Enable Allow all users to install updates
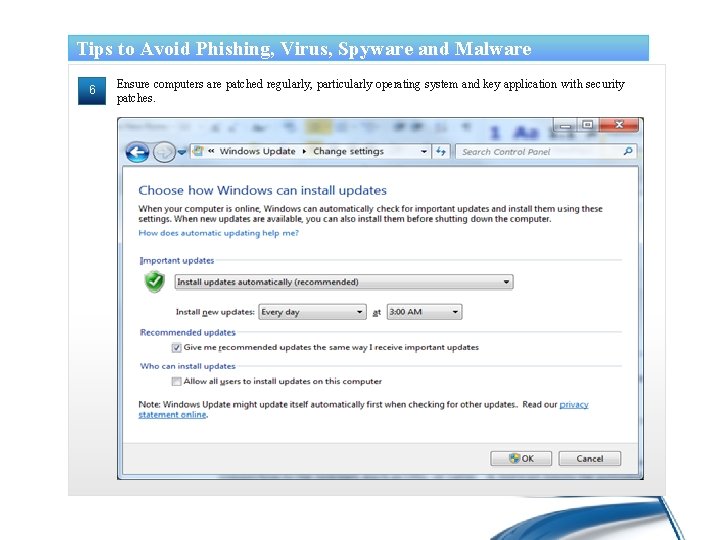The width and height of the screenshot is (720, 540). 176,381
